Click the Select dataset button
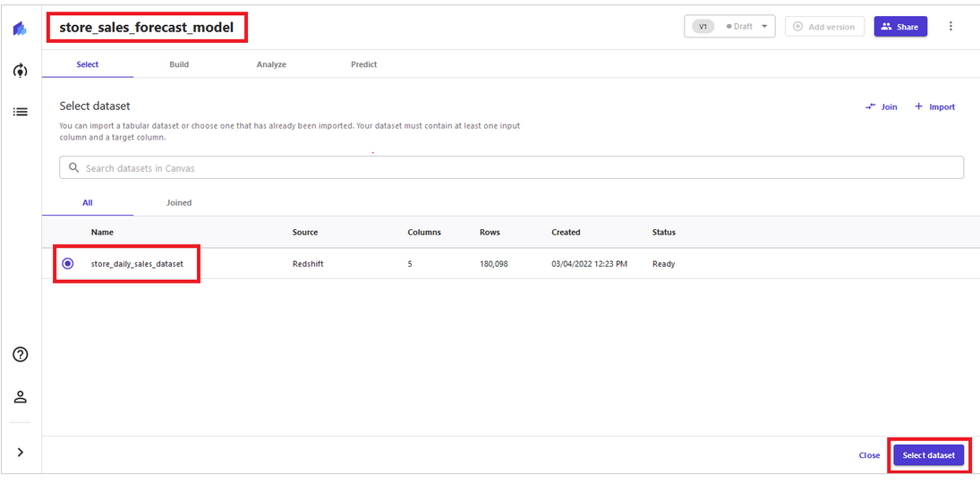Viewport: 980px width, 484px height. (929, 455)
